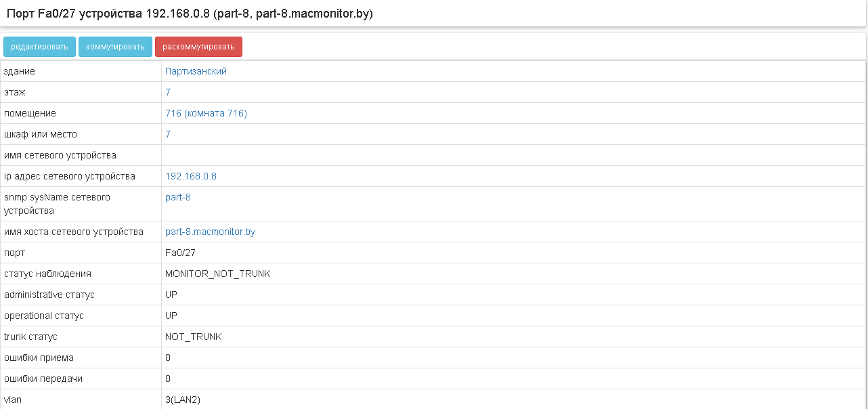
Task: Open the floor 7 link in 'этаж' row
Action: [168, 92]
